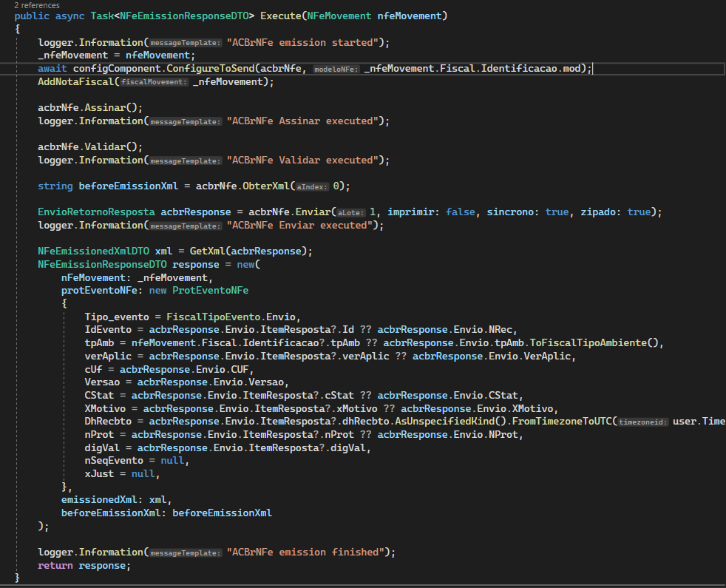Click Validar in the acbrNfe.Validar() call

coord(105,147)
